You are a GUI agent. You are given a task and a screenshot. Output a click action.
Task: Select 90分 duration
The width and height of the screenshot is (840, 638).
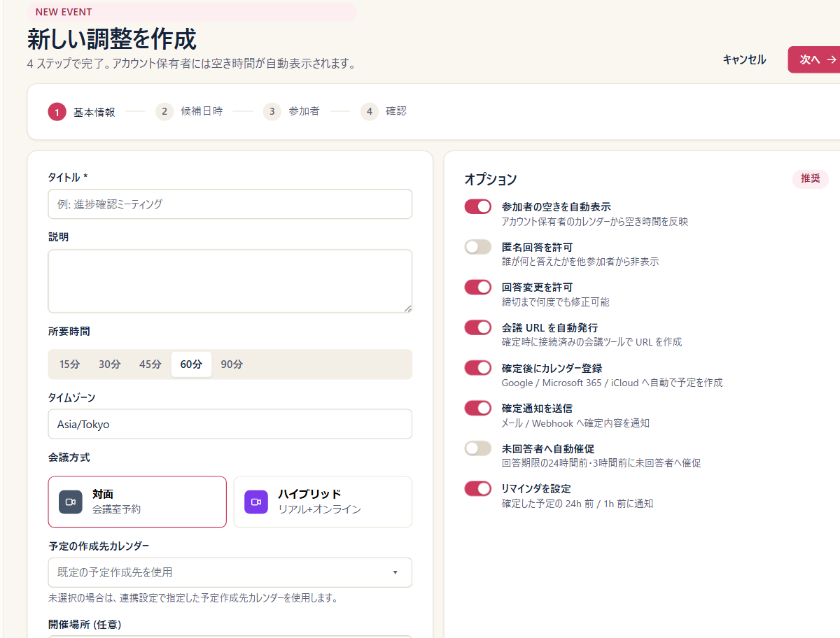pyautogui.click(x=232, y=364)
